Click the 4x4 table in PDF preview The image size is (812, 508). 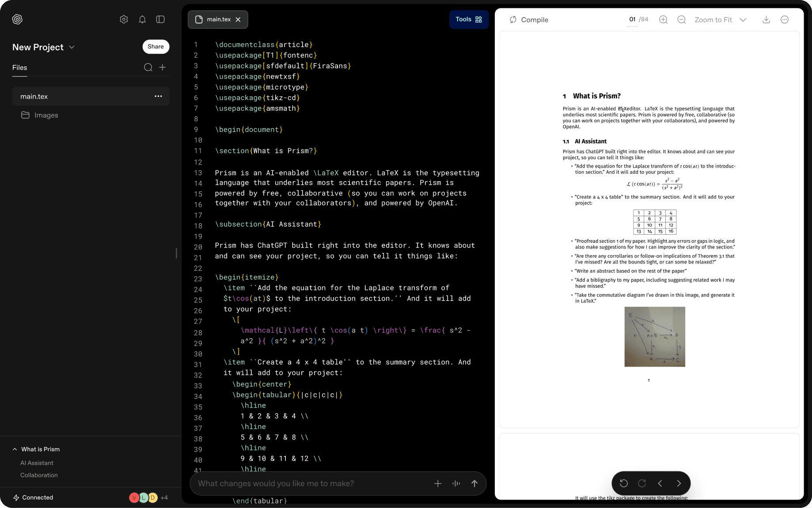(655, 222)
